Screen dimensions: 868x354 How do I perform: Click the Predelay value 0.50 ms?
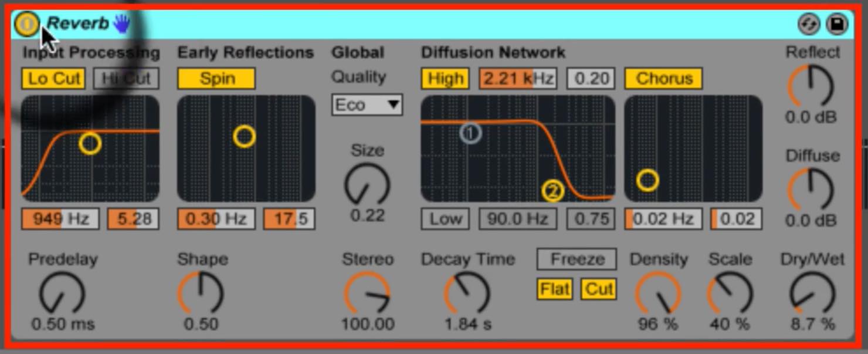click(x=63, y=324)
